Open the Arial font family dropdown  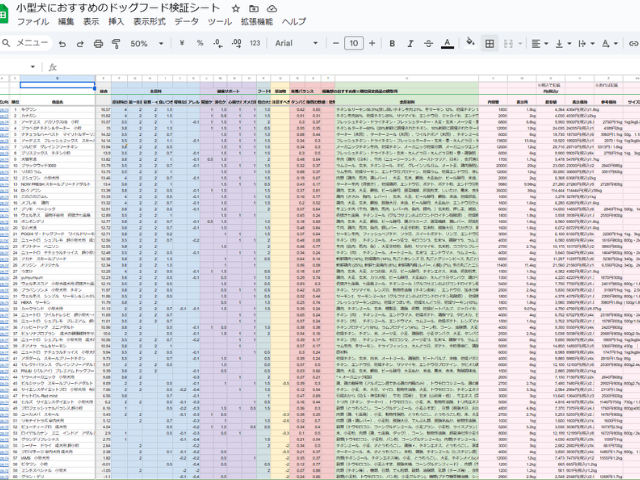point(296,43)
